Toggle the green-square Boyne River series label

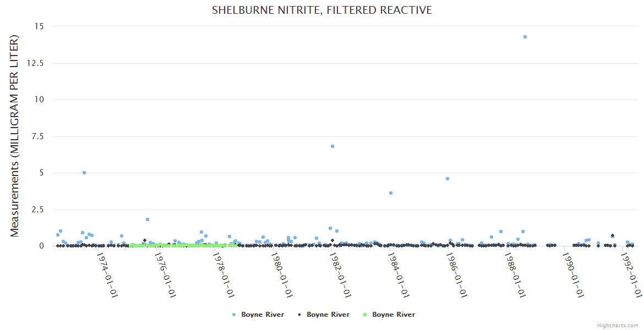click(394, 315)
